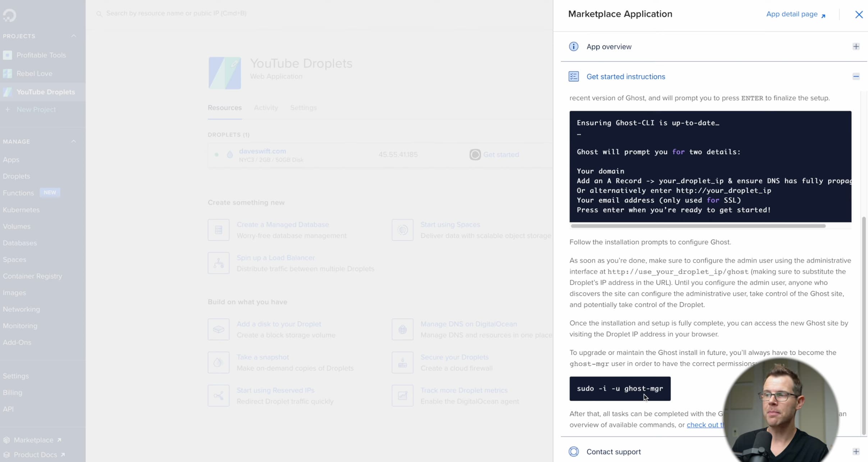Expand the App overview section
Screen dimensions: 868x462
point(856,46)
